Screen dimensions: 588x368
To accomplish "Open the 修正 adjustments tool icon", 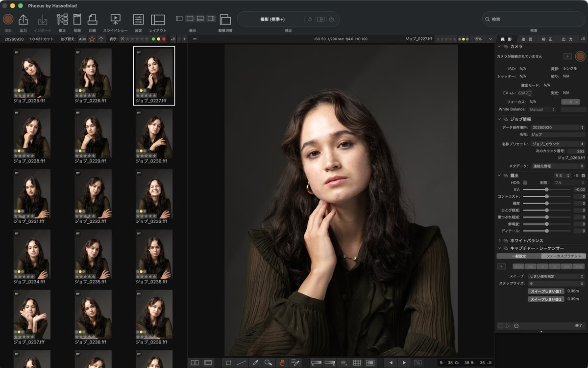I will [62, 19].
